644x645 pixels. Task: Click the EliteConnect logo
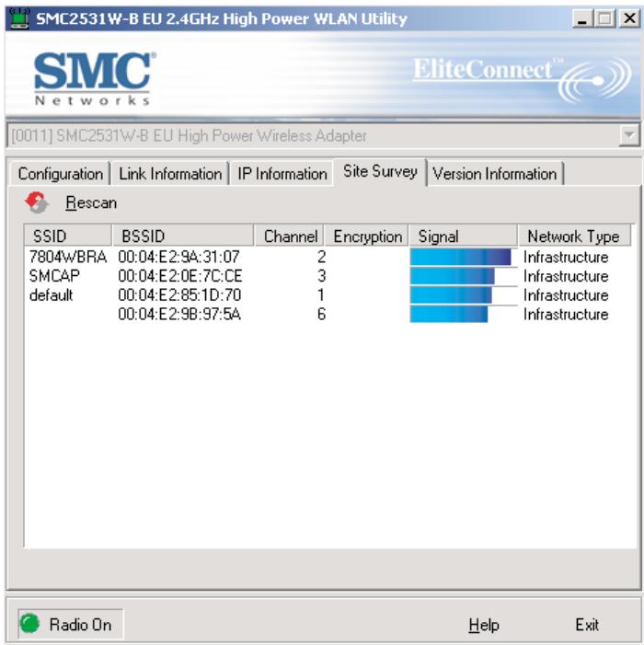coord(522,79)
